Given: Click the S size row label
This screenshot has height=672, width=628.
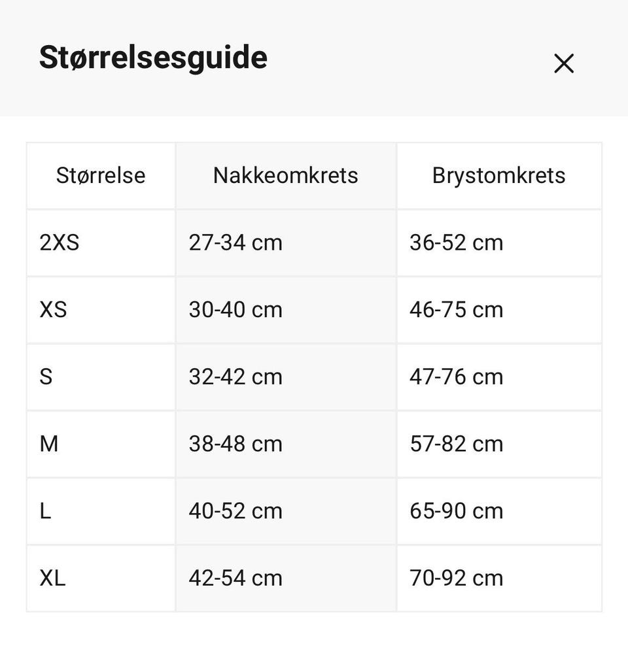Looking at the screenshot, I should [46, 377].
